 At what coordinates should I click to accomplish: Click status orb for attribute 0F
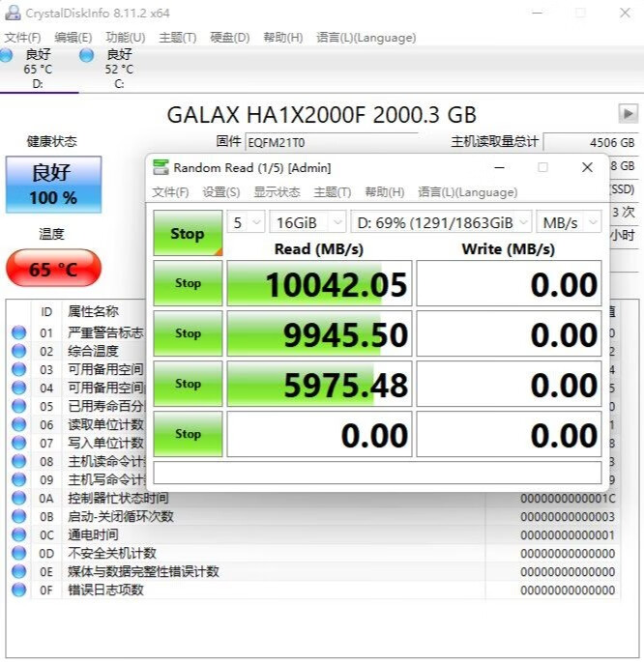coord(18,590)
